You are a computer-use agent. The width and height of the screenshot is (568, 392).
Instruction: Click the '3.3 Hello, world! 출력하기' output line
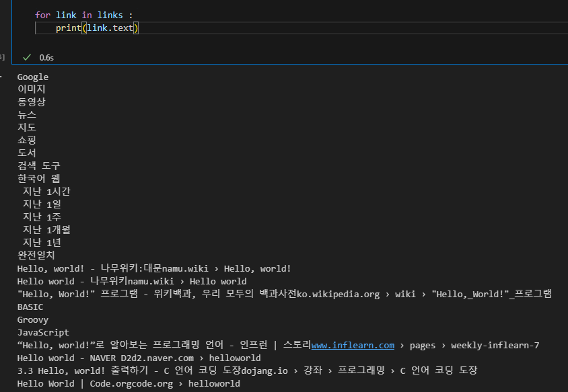(247, 370)
